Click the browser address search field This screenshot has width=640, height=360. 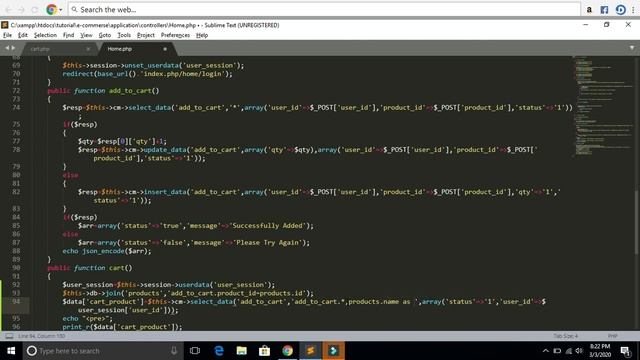click(x=324, y=9)
